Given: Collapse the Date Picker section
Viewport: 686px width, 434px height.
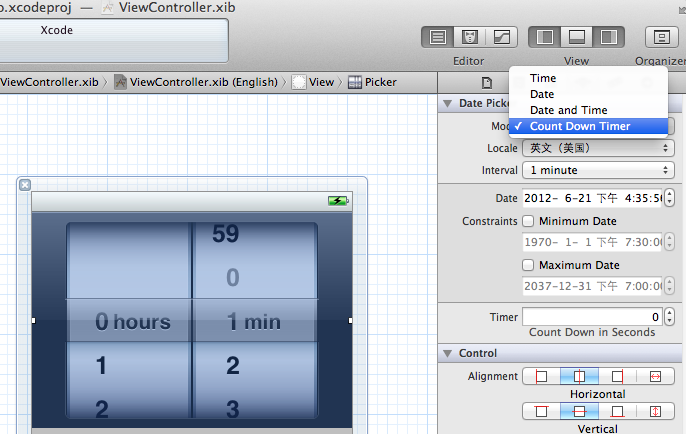Looking at the screenshot, I should 447,104.
